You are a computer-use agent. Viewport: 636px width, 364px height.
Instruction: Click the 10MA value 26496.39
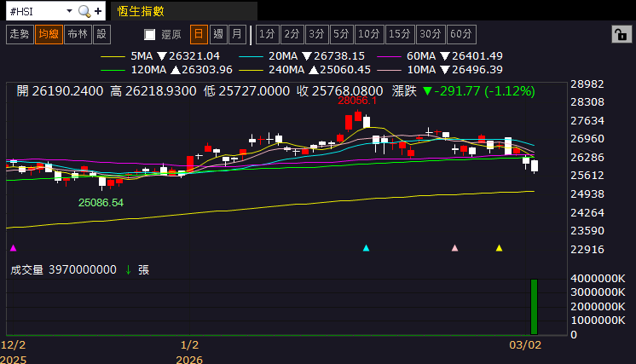click(x=477, y=70)
